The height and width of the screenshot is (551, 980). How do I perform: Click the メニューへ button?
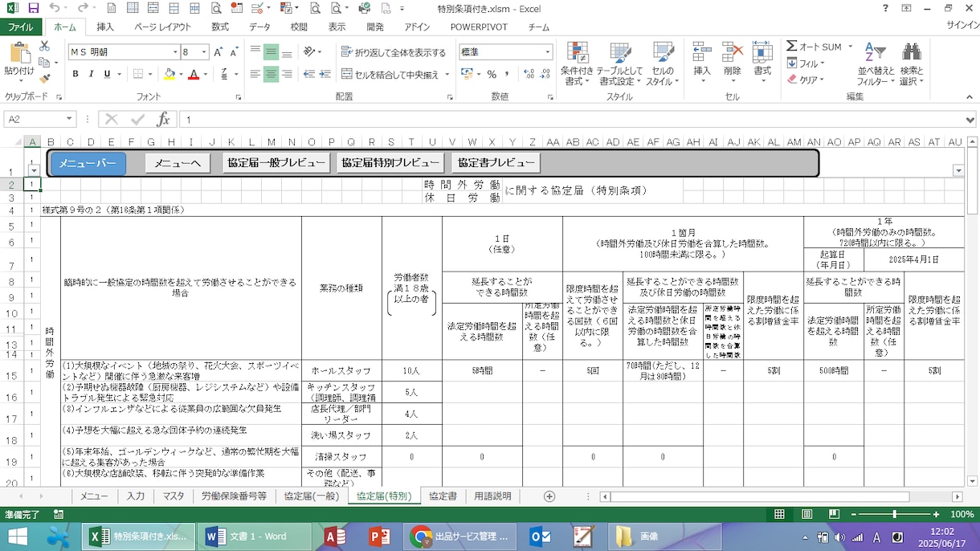178,163
